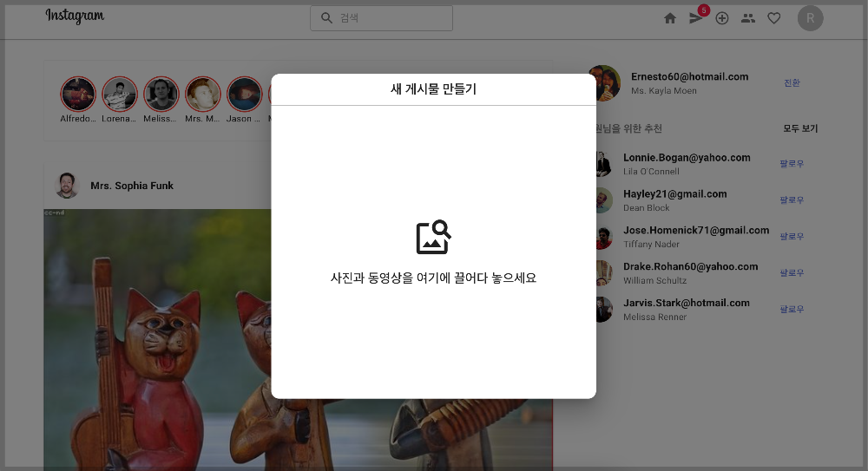Open Mrs. Sophia Funk's profile name

[x=132, y=186]
